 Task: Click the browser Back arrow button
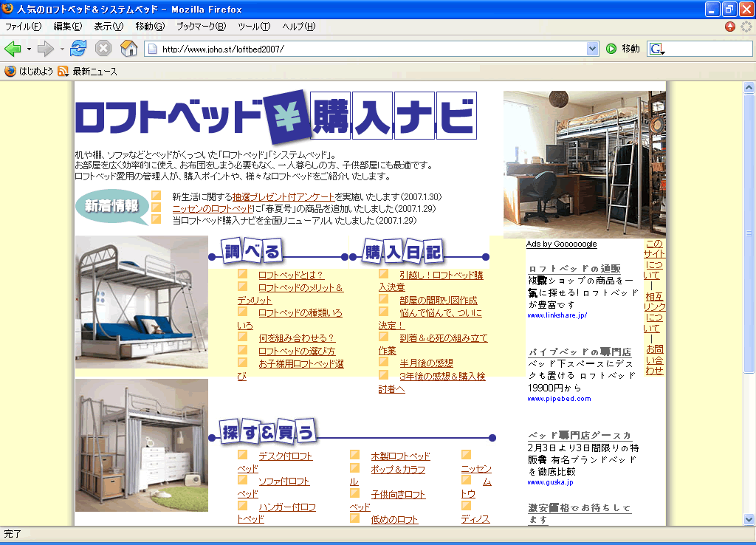pos(13,49)
